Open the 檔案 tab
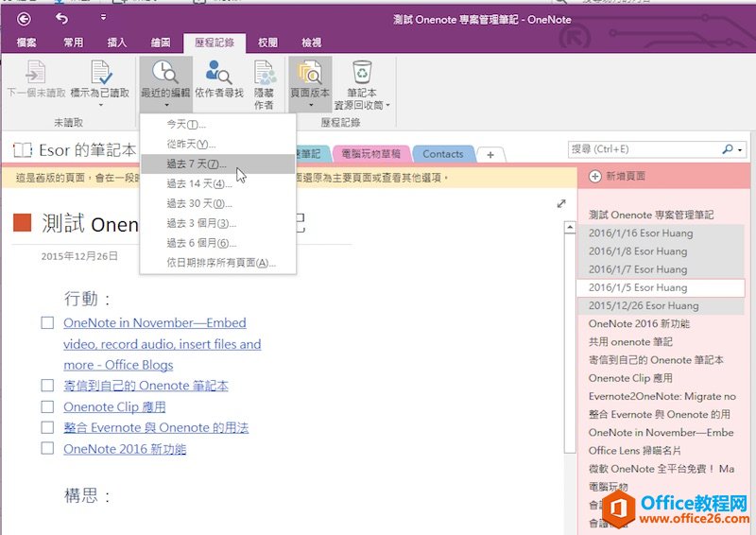Image resolution: width=756 pixels, height=535 pixels. [26, 43]
